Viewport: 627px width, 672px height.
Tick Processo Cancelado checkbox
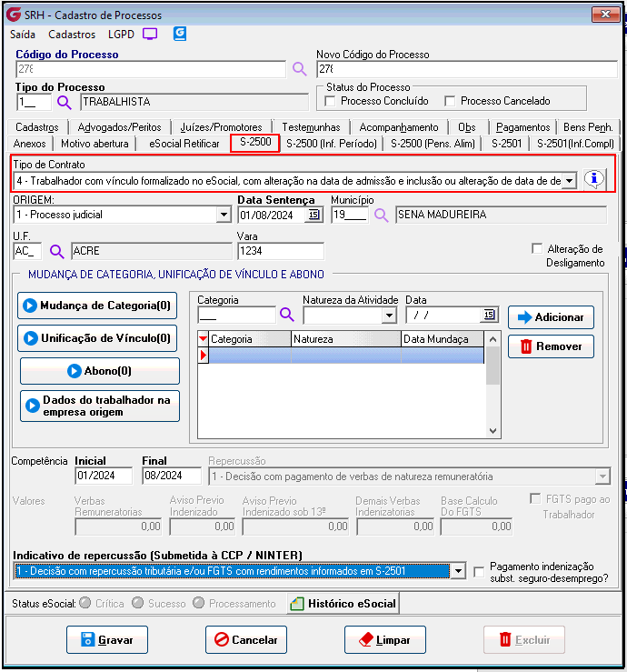[x=450, y=101]
